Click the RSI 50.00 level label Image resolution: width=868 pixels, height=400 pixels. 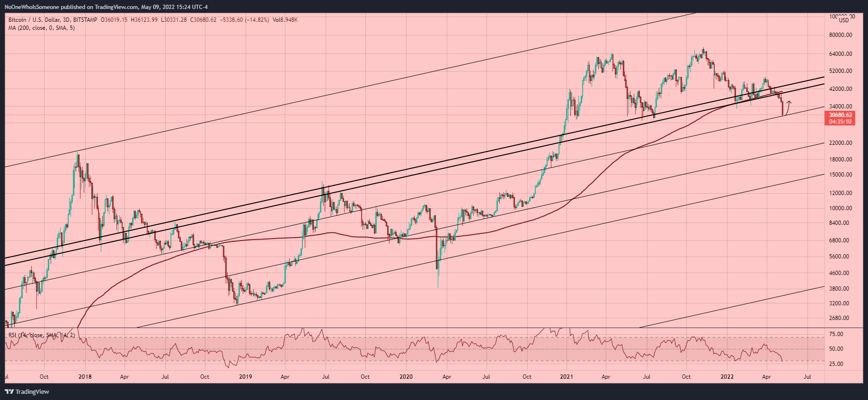pos(836,349)
